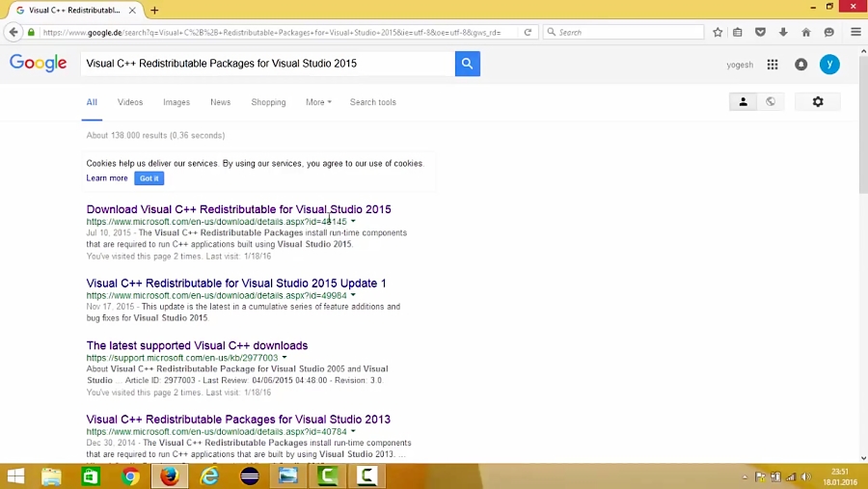868x489 pixels.
Task: Open Google search settings gear
Action: (818, 101)
